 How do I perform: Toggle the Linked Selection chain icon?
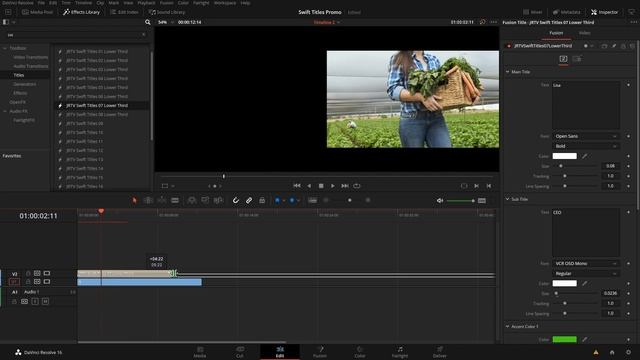point(249,200)
